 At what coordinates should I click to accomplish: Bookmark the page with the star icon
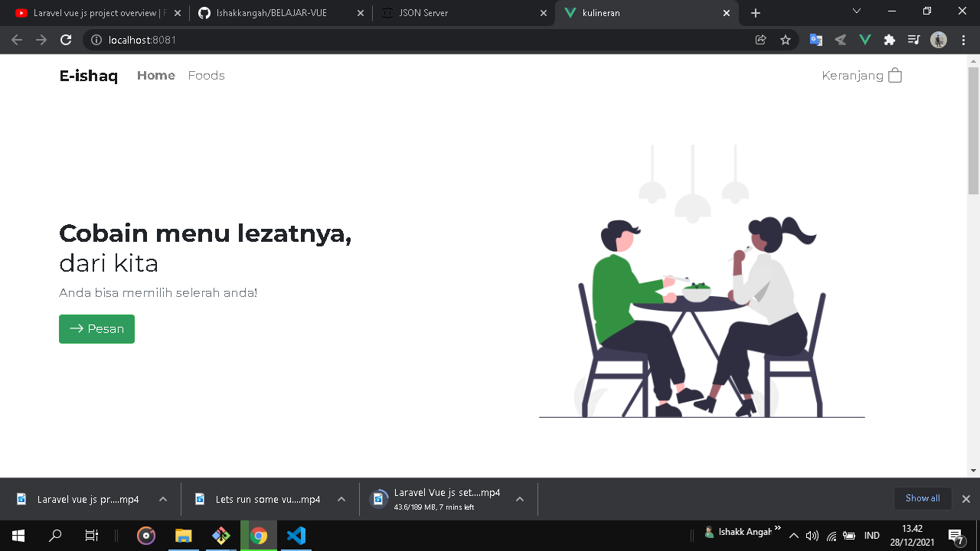pos(786,40)
